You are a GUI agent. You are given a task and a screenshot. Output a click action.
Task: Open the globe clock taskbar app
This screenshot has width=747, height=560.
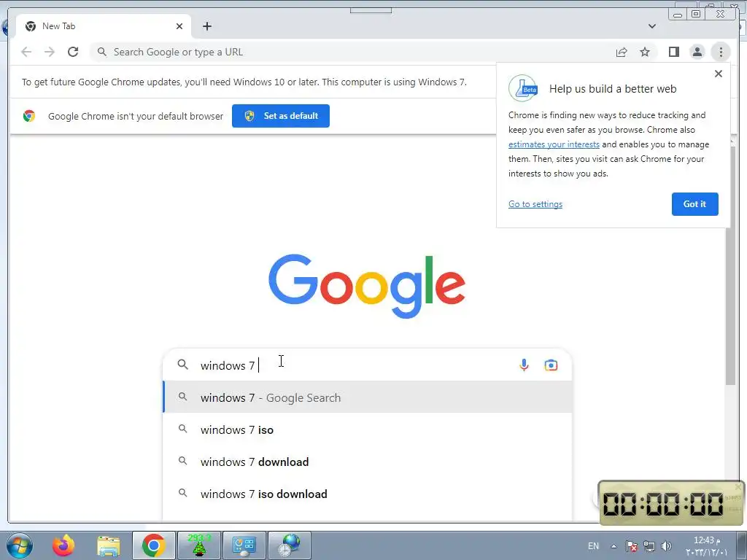pyautogui.click(x=289, y=545)
